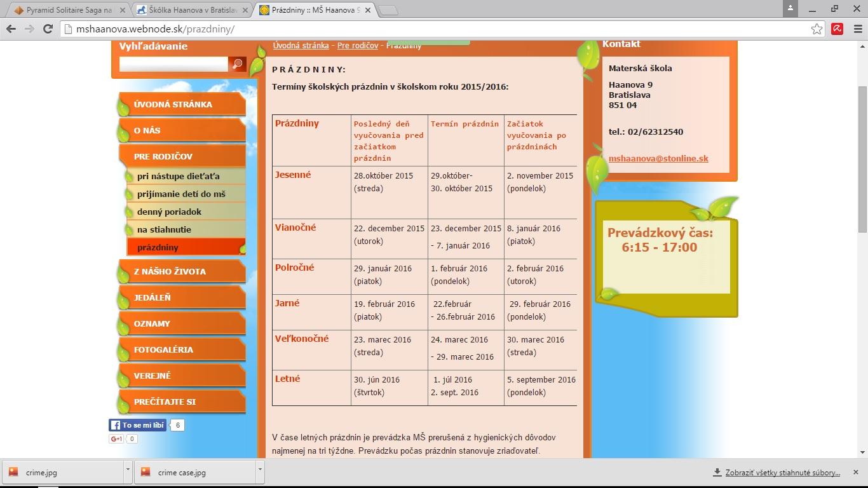Close the Pyramid Solitaire Saga tab
The image size is (868, 488).
(x=123, y=10)
